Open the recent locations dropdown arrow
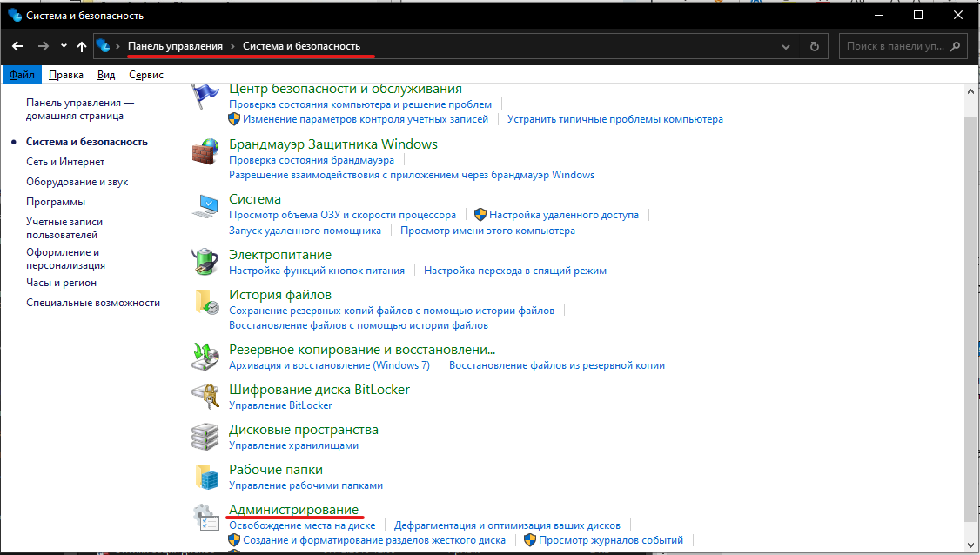 (x=64, y=46)
